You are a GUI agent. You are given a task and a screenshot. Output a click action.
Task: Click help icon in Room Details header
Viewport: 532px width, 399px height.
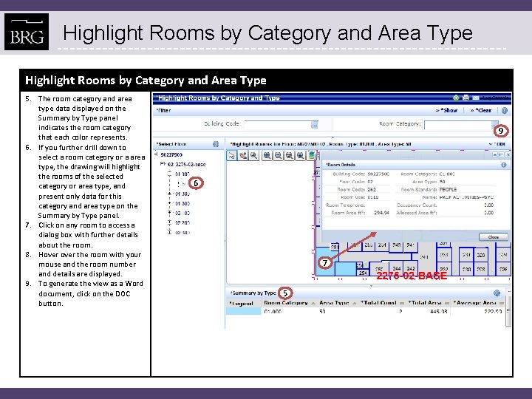click(x=504, y=165)
